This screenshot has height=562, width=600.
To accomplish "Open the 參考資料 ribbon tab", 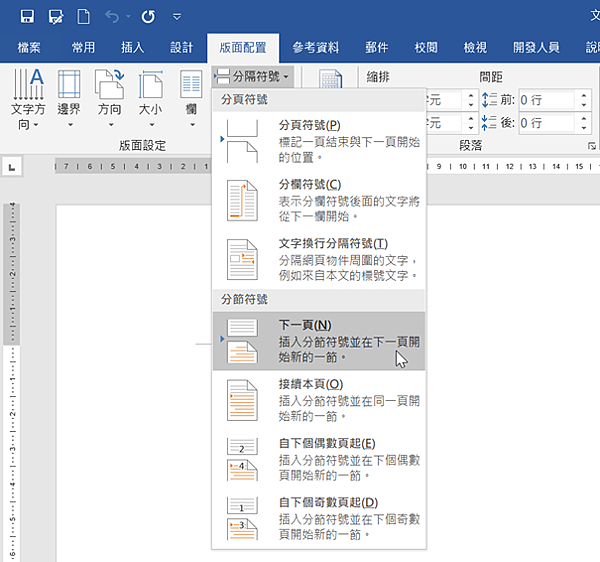I will click(315, 47).
